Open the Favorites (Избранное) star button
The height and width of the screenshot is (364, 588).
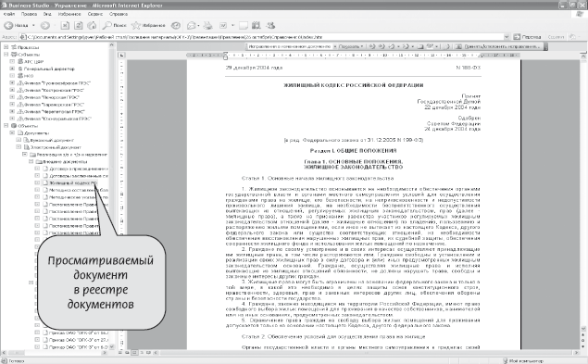(148, 26)
